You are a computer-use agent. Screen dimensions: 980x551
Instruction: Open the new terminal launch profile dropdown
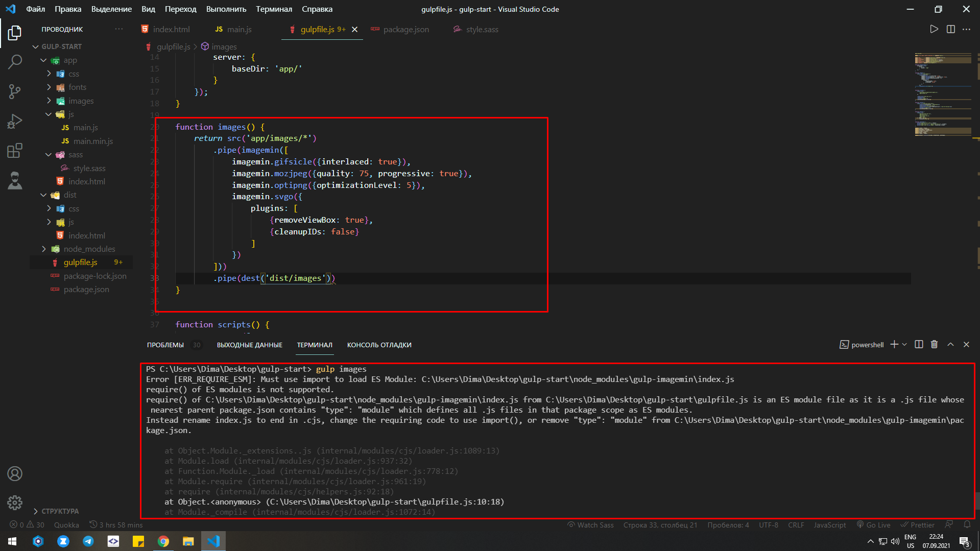pos(904,345)
